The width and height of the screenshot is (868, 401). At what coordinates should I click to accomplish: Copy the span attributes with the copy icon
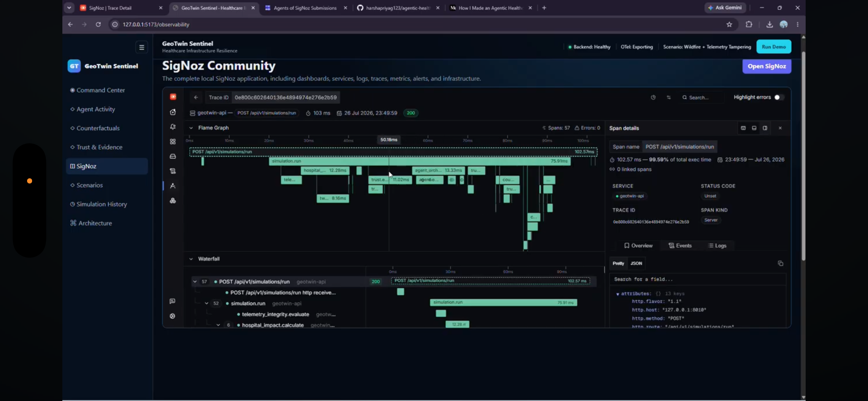pyautogui.click(x=780, y=263)
